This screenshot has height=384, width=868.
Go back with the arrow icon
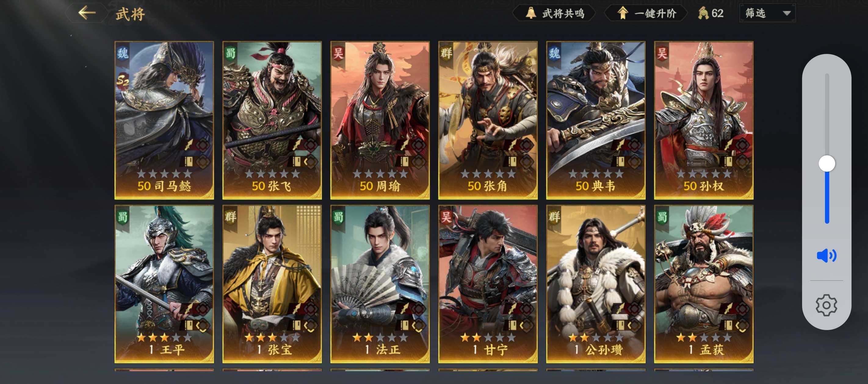(87, 13)
